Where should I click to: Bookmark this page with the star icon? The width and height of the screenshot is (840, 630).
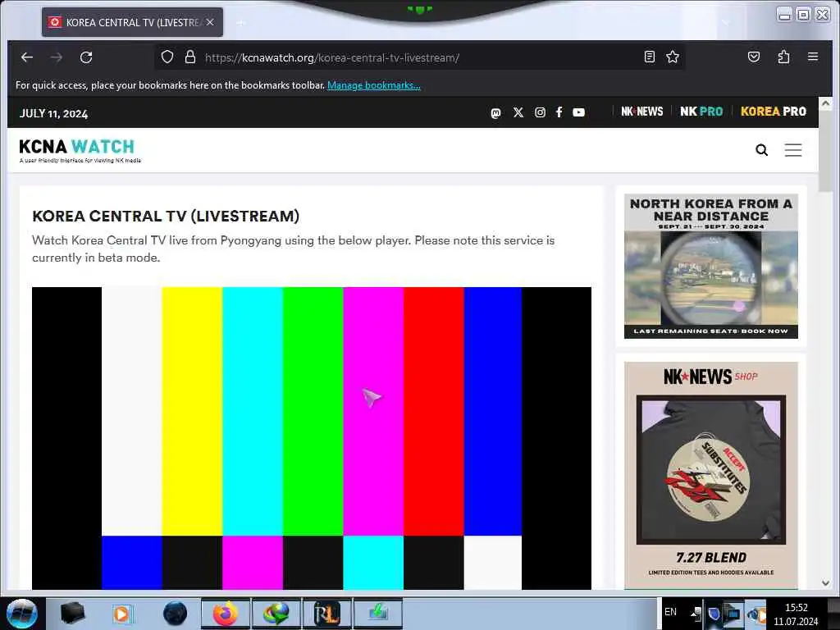point(673,57)
